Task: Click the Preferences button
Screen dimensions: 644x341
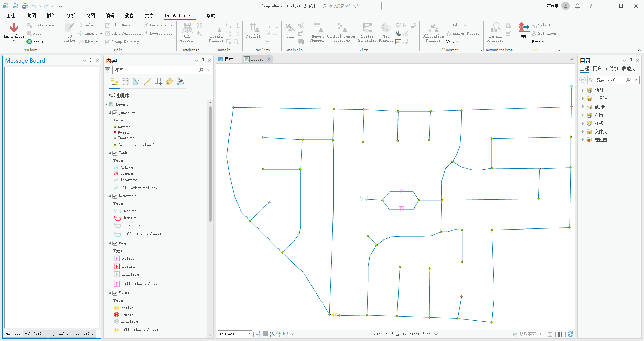Action: 41,25
